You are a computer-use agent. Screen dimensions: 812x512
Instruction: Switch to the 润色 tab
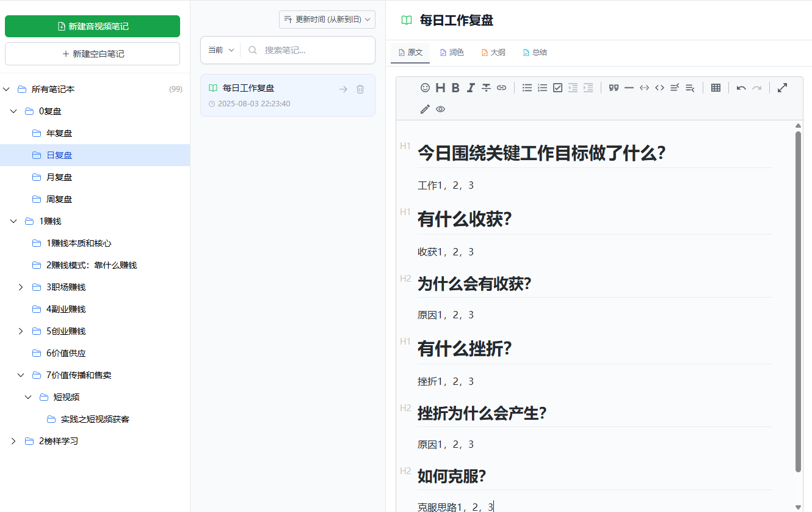[x=452, y=53]
